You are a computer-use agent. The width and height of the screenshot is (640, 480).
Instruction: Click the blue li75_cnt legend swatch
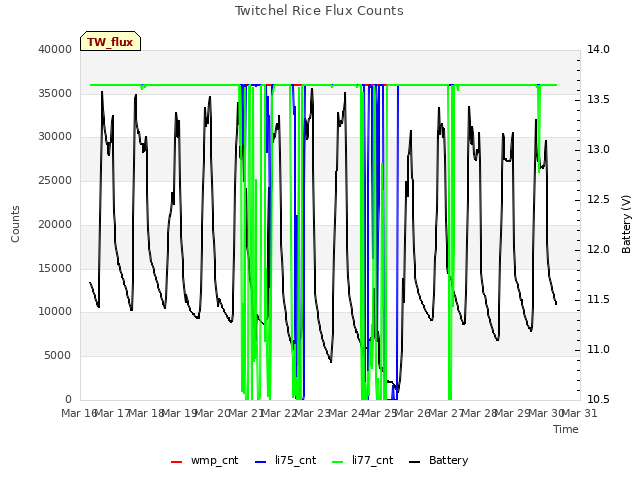coord(260,462)
